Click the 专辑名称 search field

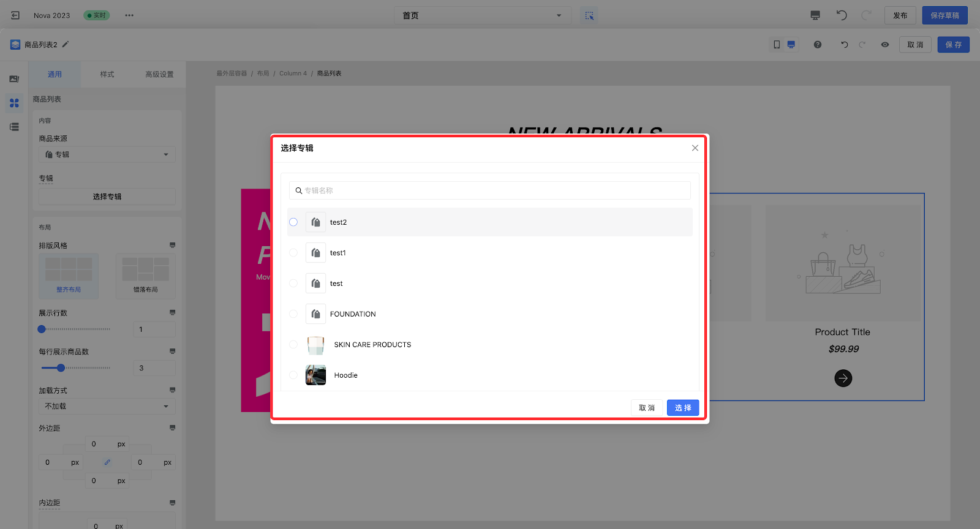[x=490, y=190]
